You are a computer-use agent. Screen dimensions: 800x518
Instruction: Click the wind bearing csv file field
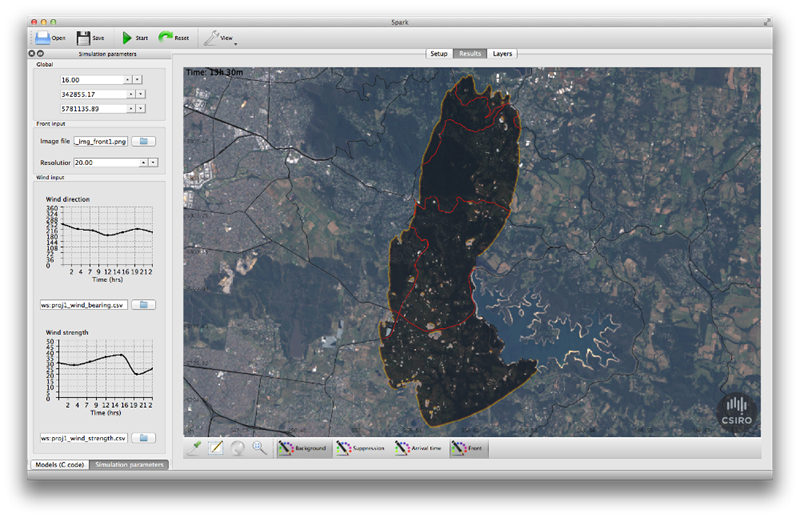coord(83,305)
